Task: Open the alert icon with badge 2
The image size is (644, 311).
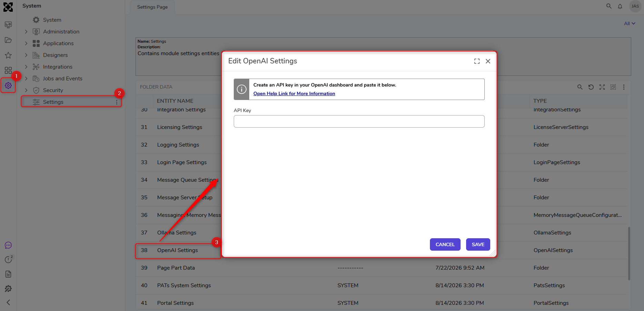Action: (x=9, y=259)
